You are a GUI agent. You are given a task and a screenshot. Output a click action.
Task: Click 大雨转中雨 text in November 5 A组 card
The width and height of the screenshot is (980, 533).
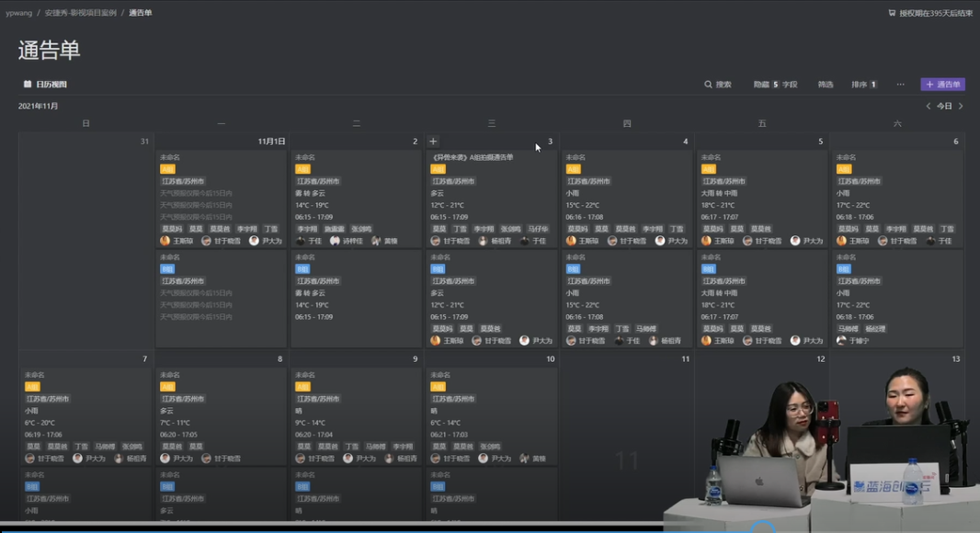(x=720, y=193)
